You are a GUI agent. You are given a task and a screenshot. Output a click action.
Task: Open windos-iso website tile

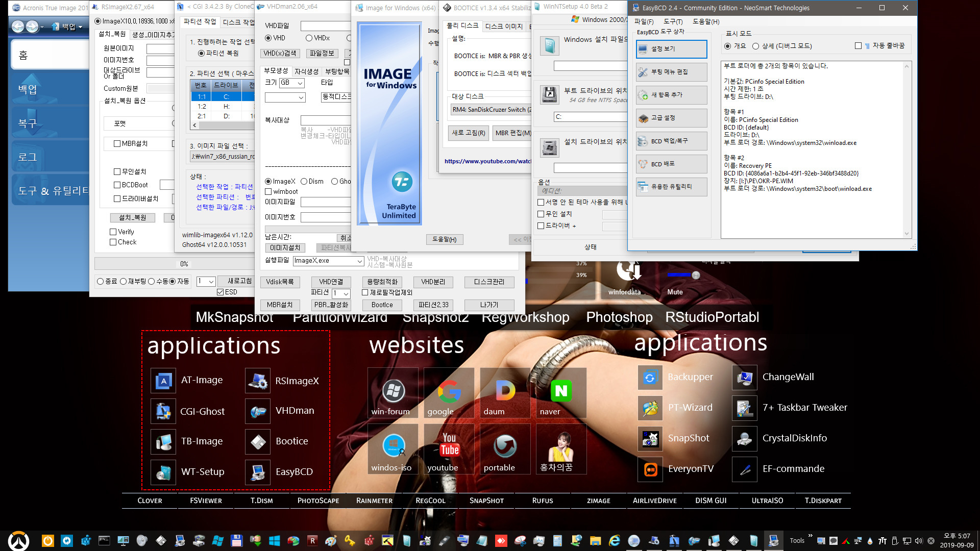[x=393, y=449]
